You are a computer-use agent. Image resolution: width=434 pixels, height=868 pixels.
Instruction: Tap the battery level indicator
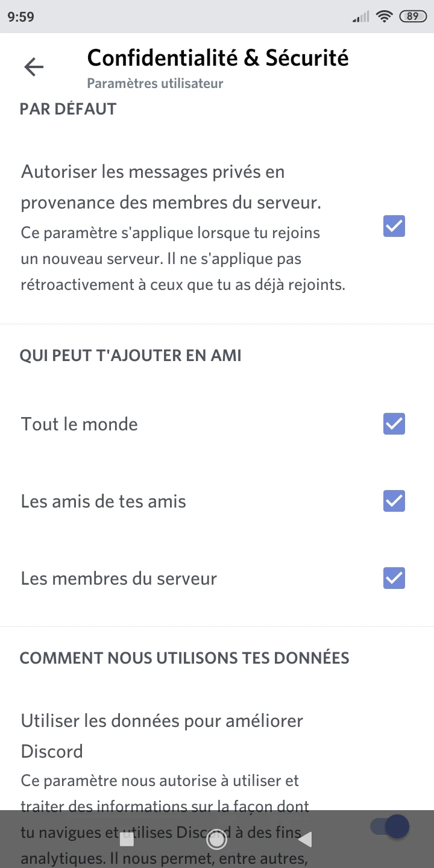[412, 17]
